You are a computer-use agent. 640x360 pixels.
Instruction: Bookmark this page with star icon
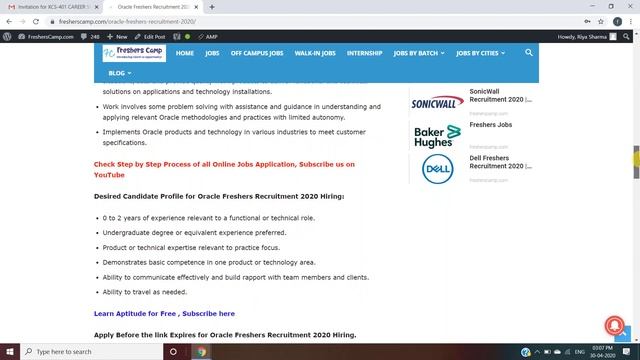coord(601,22)
